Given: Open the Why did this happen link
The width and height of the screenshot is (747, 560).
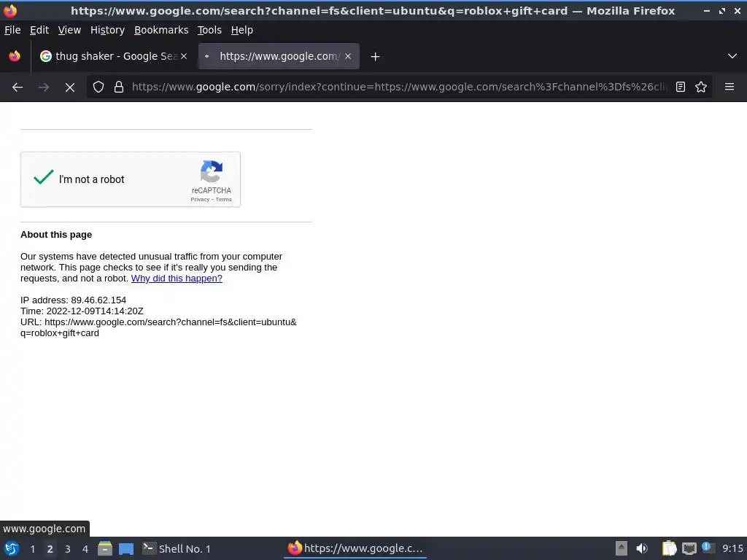Looking at the screenshot, I should pyautogui.click(x=177, y=278).
